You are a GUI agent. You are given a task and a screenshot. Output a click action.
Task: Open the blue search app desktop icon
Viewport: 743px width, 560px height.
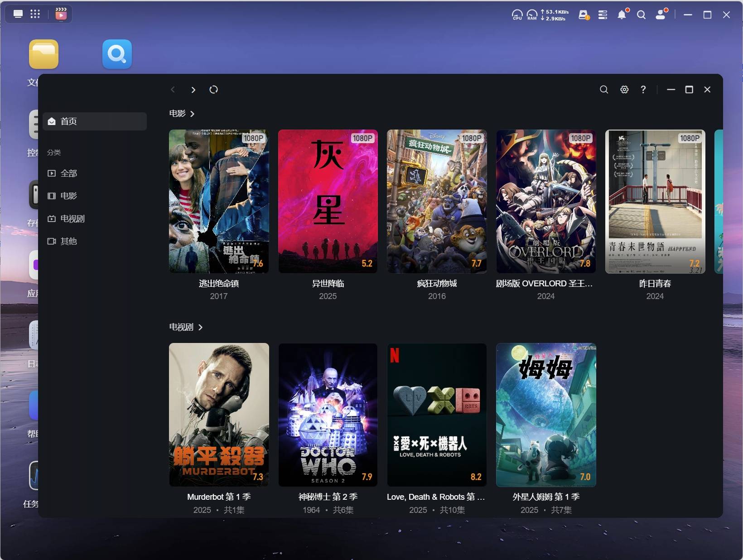[117, 54]
